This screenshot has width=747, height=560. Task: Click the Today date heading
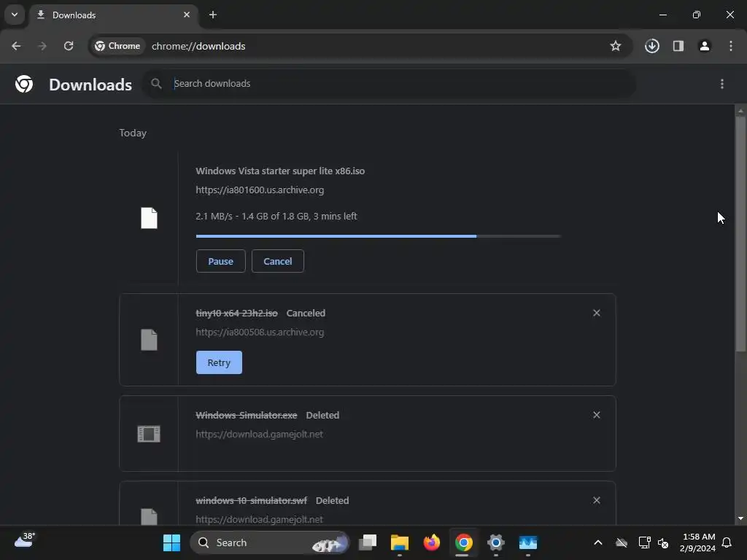click(x=133, y=133)
